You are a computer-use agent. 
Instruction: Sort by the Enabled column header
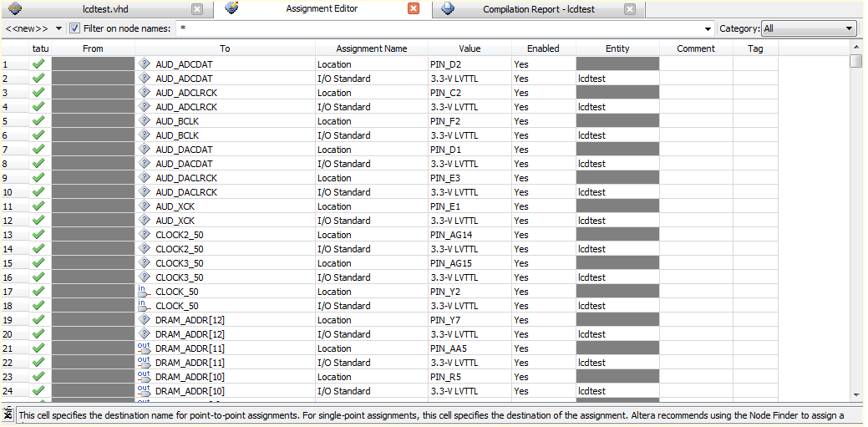pos(543,48)
